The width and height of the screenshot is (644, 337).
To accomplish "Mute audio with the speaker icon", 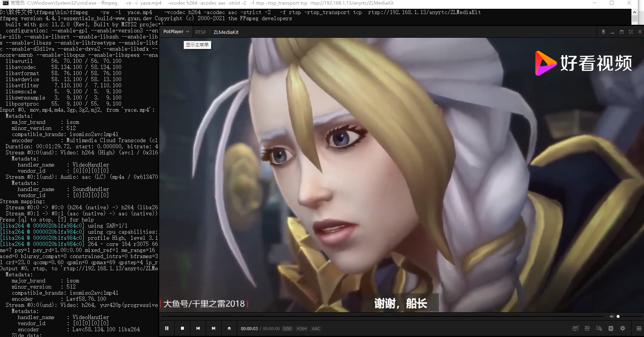I will point(612,316).
